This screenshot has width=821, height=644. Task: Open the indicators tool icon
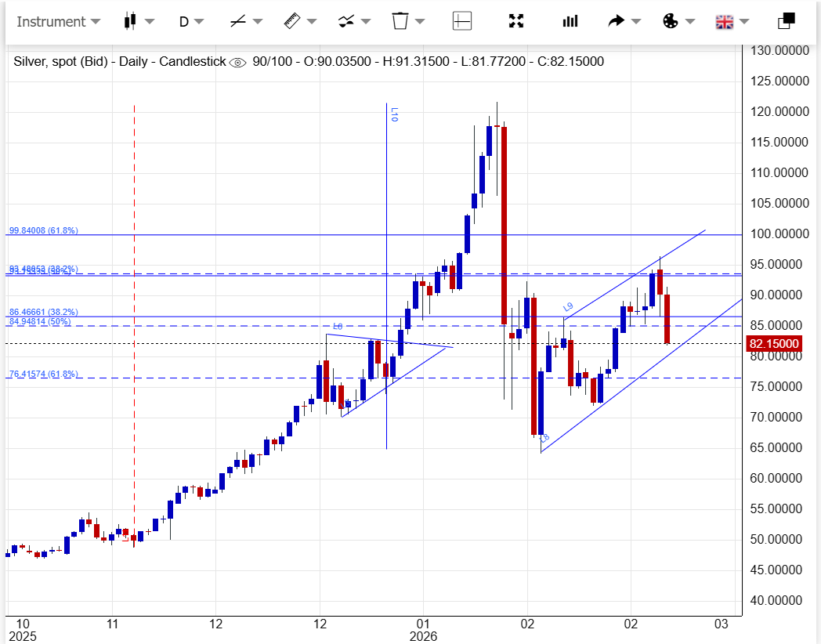tap(346, 21)
